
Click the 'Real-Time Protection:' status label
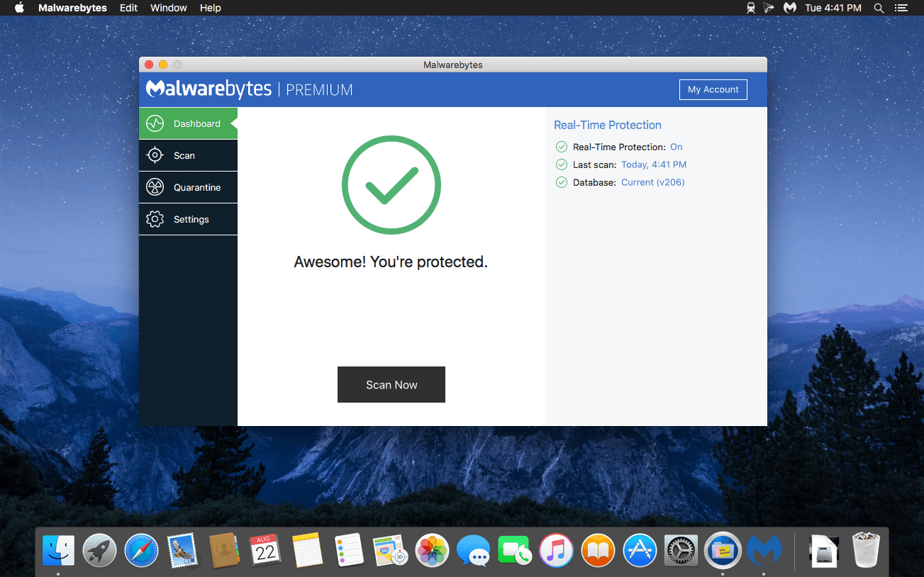[x=619, y=147]
